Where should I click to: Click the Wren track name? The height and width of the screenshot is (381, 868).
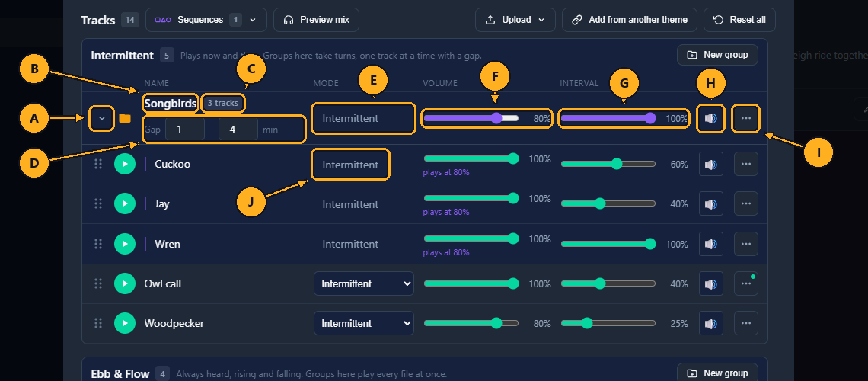coord(168,244)
